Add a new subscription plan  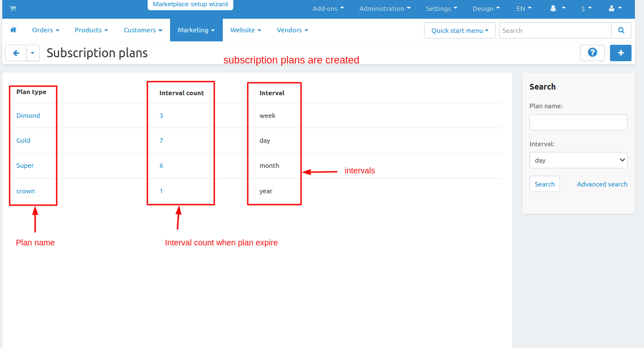click(x=621, y=53)
